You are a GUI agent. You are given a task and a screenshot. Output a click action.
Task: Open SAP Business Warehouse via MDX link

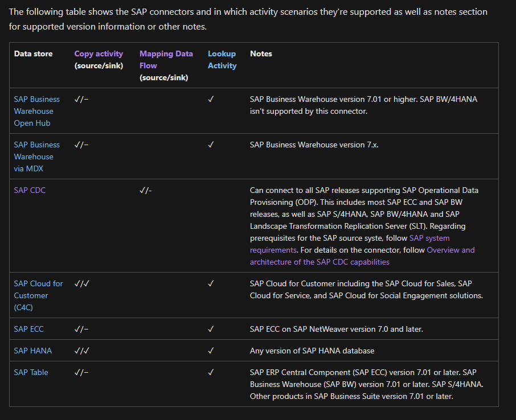36,157
